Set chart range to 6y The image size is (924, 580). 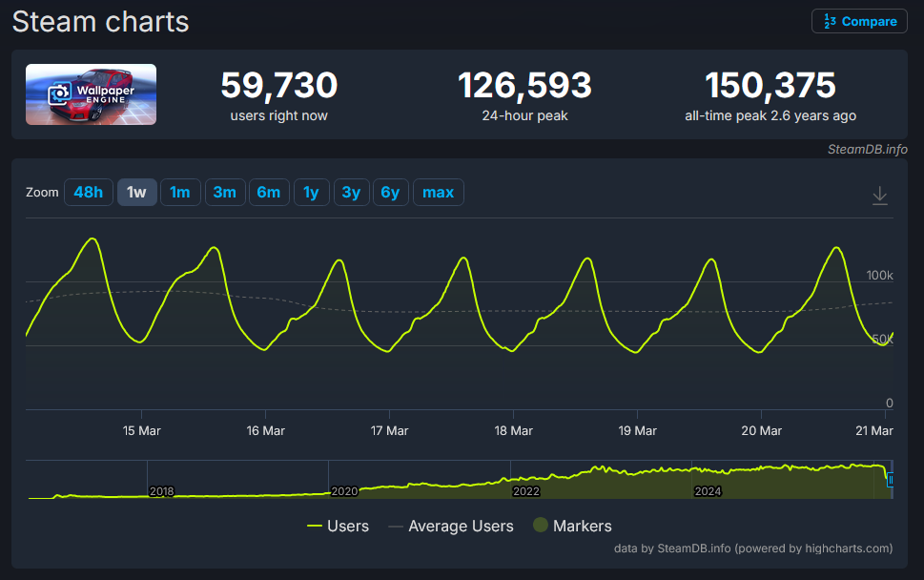pos(391,192)
